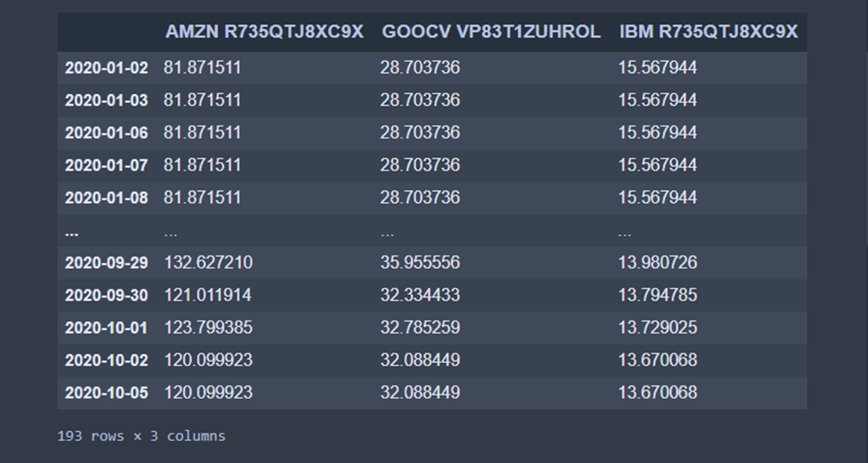
Task: Click the AMZN R735QTJ8XC9X column header
Action: [264, 32]
